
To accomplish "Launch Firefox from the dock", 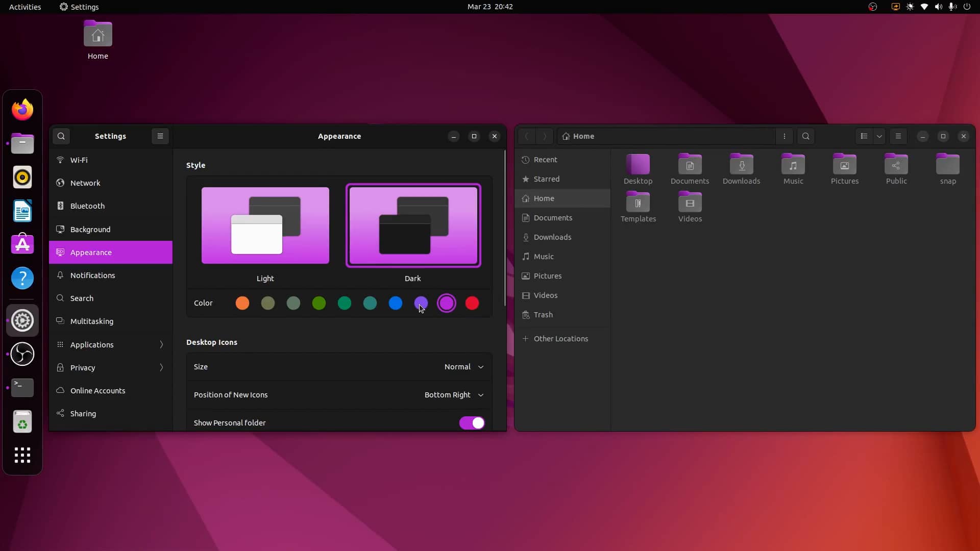I will [22, 109].
